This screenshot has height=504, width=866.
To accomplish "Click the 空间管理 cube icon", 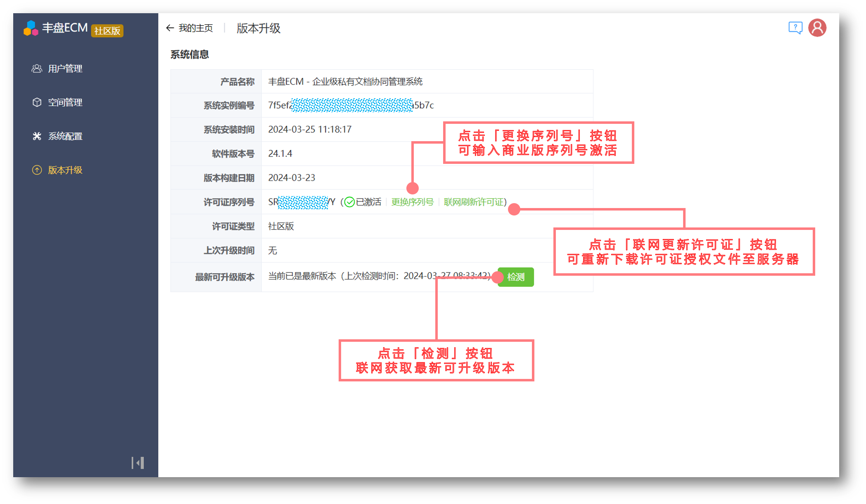I will (x=37, y=102).
